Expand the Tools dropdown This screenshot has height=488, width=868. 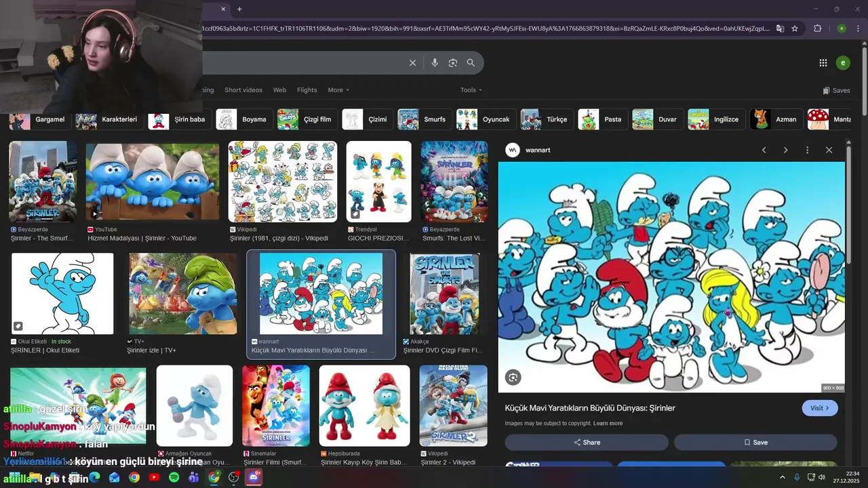[471, 90]
